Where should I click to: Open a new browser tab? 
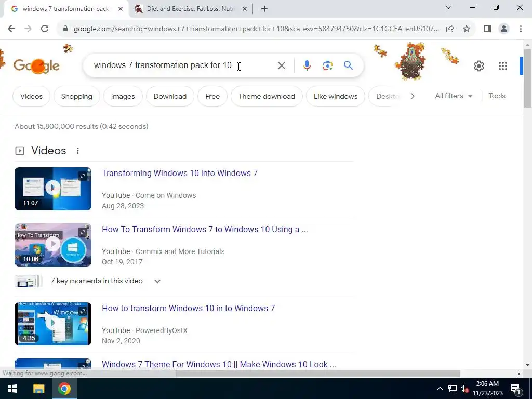click(264, 9)
